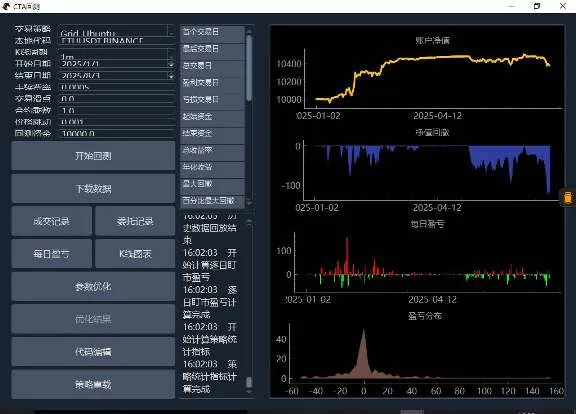
Task: Close the CTA backtester window
Action: click(562, 6)
